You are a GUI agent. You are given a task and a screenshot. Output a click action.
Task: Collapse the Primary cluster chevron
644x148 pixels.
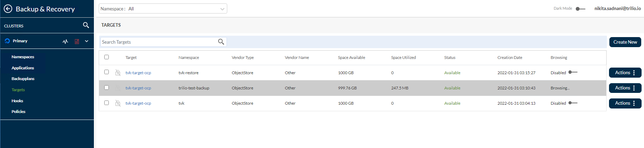(87, 41)
